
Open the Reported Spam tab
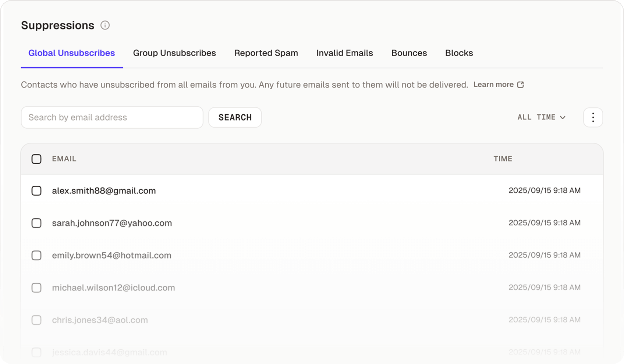click(x=266, y=53)
